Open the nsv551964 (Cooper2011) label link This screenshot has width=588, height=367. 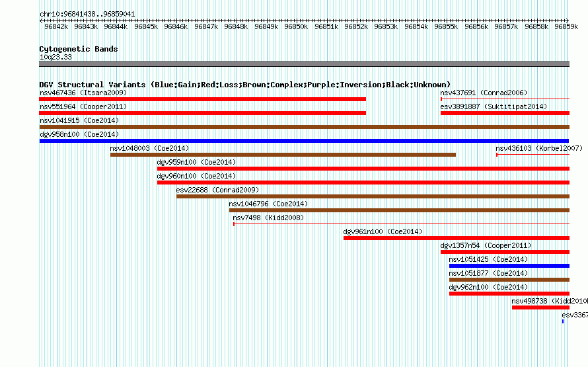(x=83, y=106)
